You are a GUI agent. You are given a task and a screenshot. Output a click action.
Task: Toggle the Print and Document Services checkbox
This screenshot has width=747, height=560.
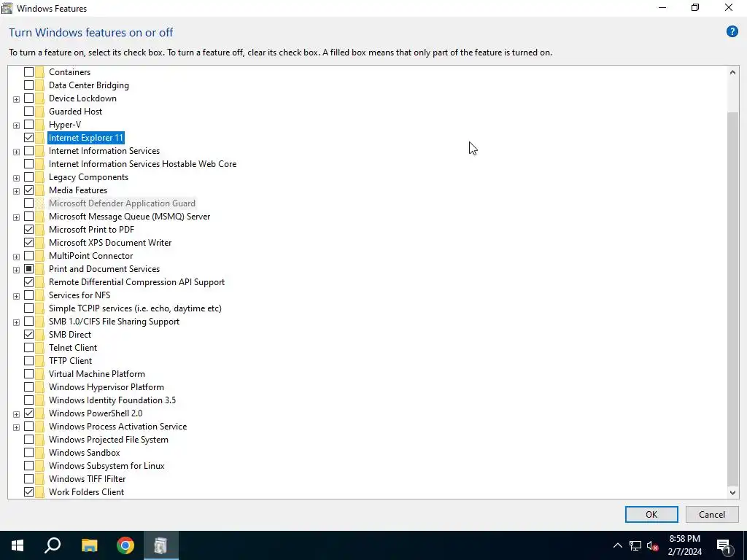(x=28, y=268)
